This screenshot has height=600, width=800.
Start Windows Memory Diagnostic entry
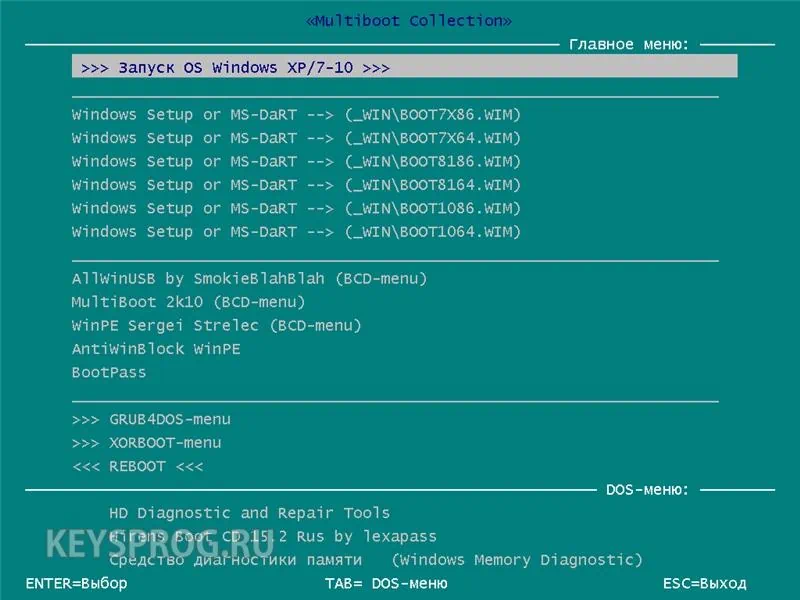point(376,560)
